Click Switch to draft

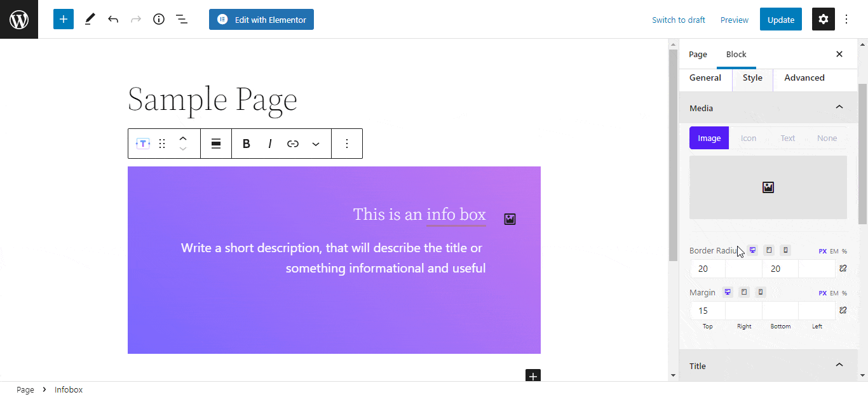pos(679,20)
